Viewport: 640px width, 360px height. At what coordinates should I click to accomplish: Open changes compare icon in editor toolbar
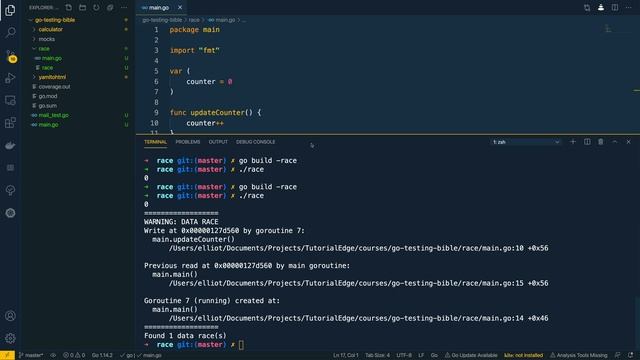pyautogui.click(x=587, y=7)
